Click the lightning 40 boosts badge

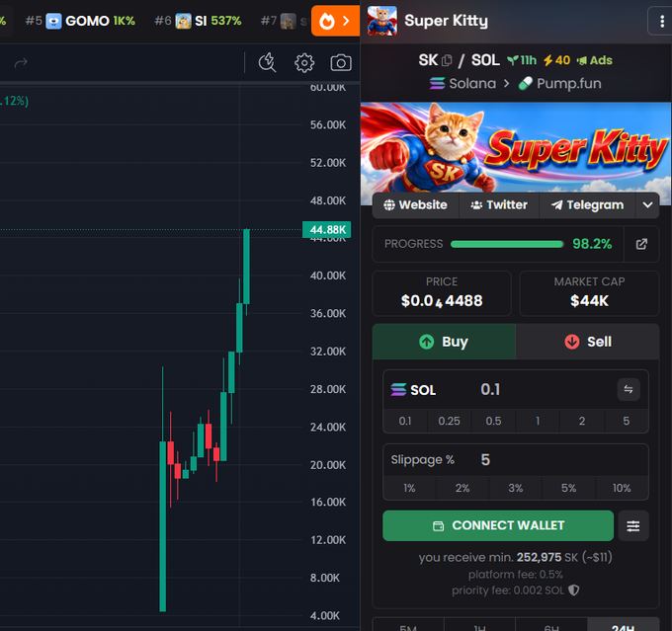coord(556,60)
